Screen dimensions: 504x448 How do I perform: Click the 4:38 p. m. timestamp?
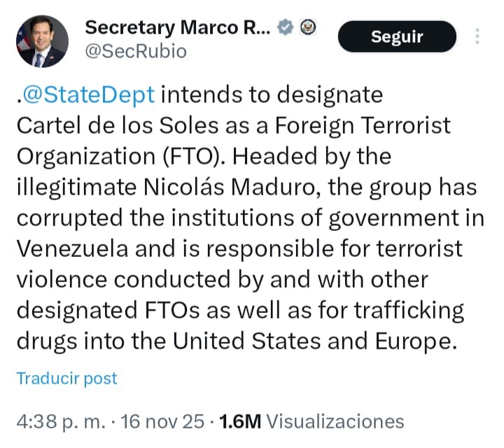click(x=62, y=422)
